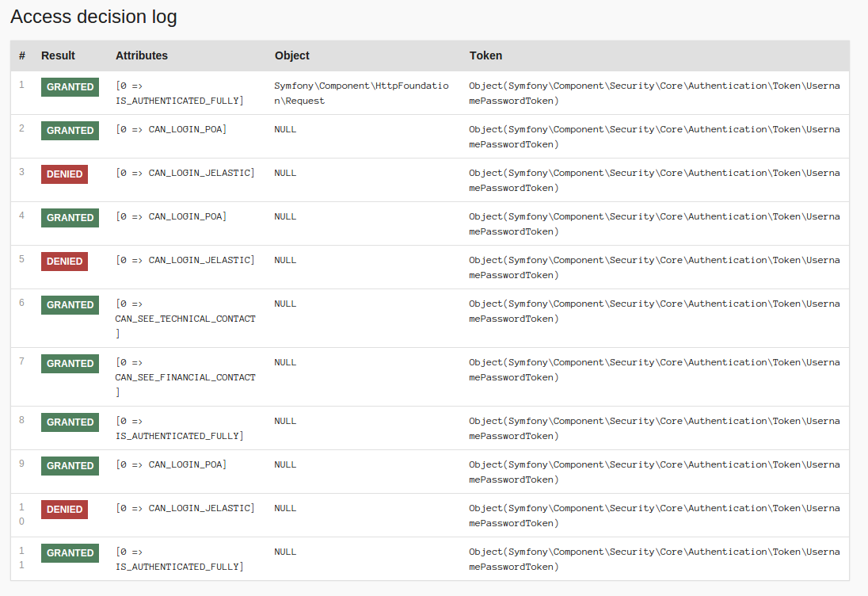Click the DENIED badge in row 5

(x=64, y=262)
